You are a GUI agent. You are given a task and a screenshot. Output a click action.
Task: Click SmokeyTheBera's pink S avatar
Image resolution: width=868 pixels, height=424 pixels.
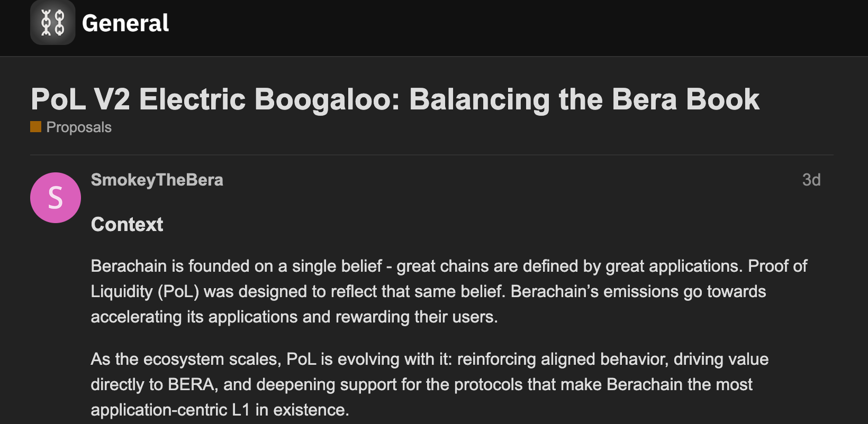click(56, 198)
